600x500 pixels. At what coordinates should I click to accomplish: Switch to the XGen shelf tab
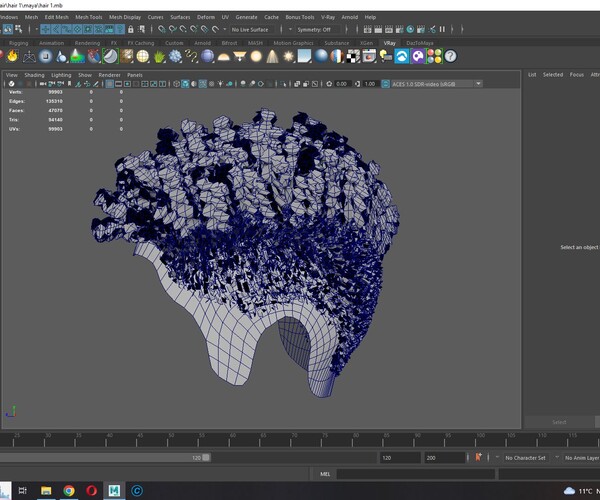pyautogui.click(x=366, y=43)
